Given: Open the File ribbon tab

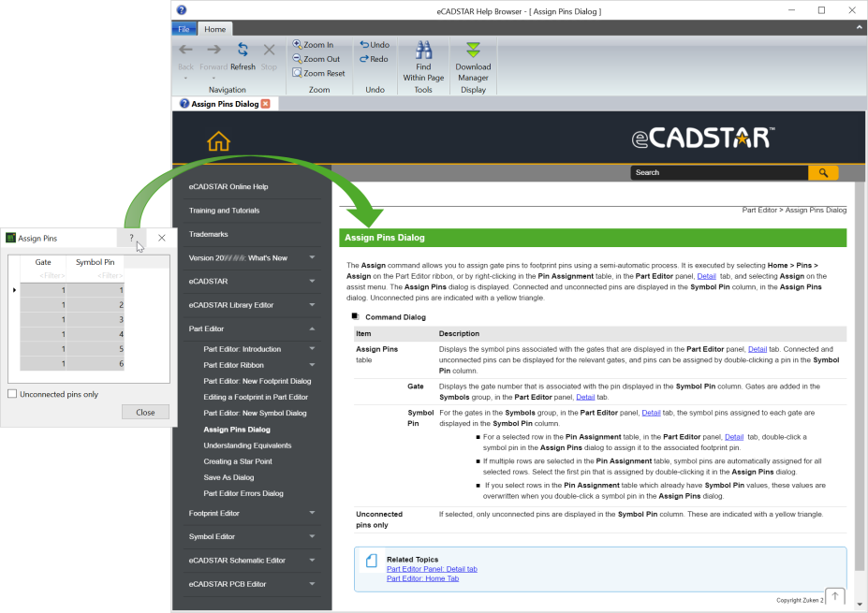Looking at the screenshot, I should click(x=184, y=29).
